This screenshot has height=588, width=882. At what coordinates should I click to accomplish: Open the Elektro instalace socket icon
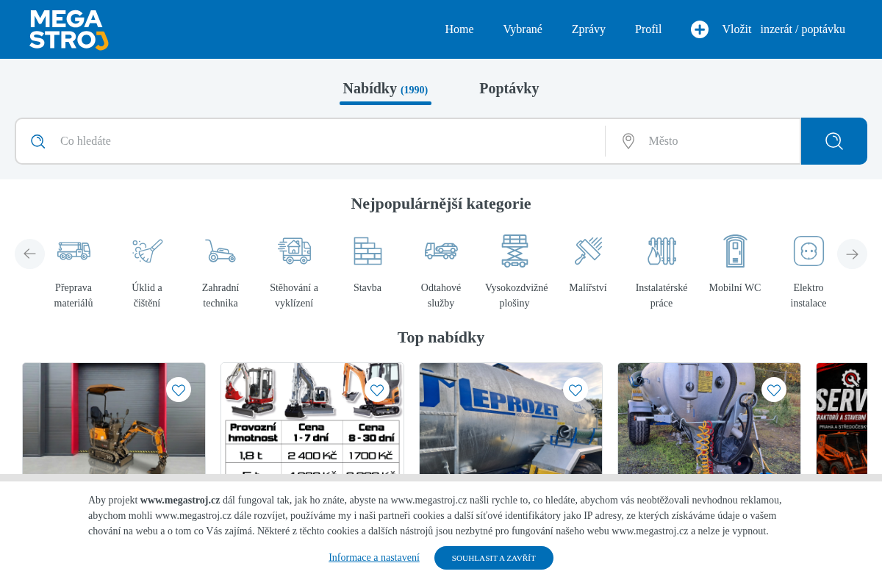tap(808, 251)
